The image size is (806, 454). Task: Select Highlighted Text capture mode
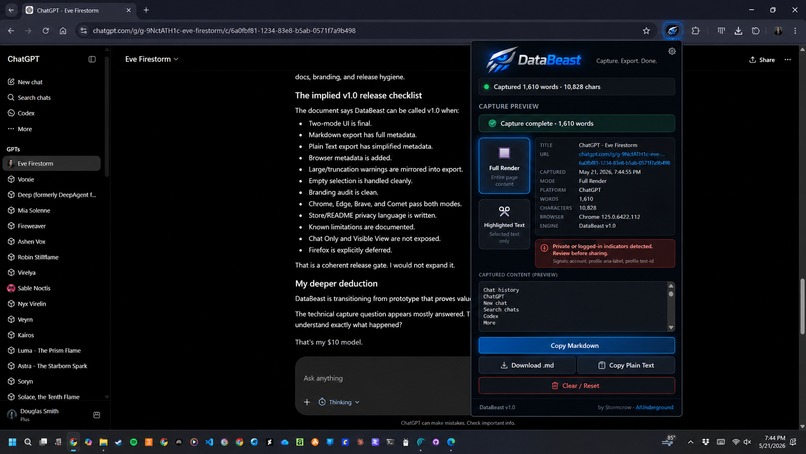[x=504, y=224]
